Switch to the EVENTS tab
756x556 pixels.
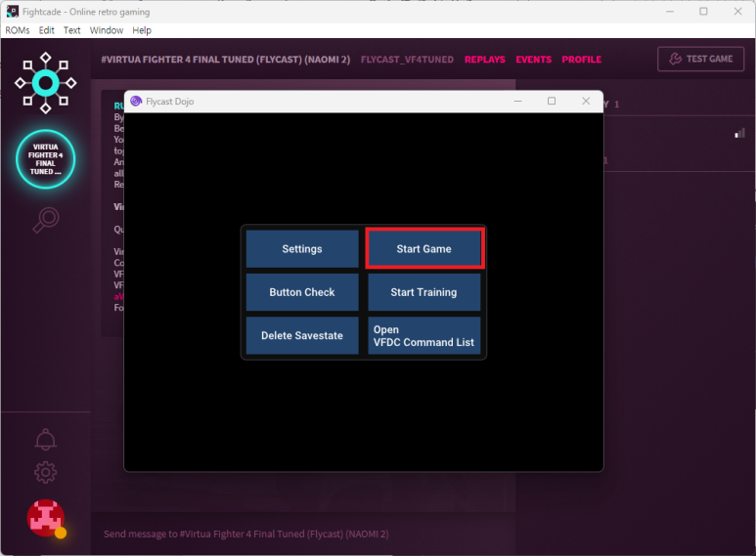(x=533, y=60)
